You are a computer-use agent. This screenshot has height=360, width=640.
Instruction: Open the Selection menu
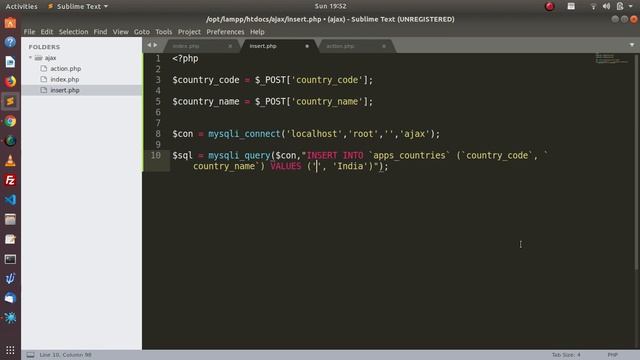click(x=73, y=31)
